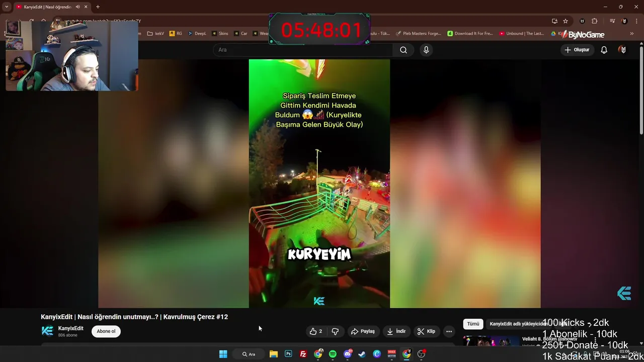Open Chrome extensions puzzle icon
The height and width of the screenshot is (362, 644).
point(595,21)
